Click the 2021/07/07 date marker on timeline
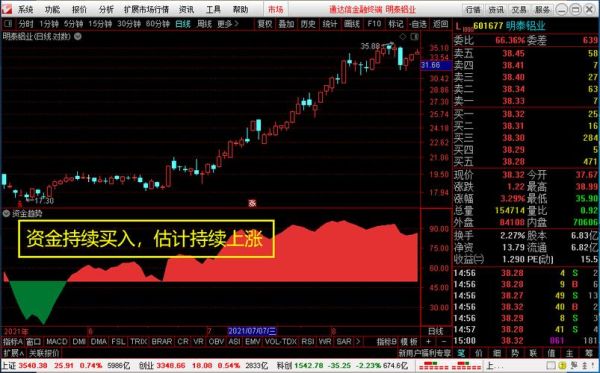This screenshot has height=373, width=600. tap(252, 331)
